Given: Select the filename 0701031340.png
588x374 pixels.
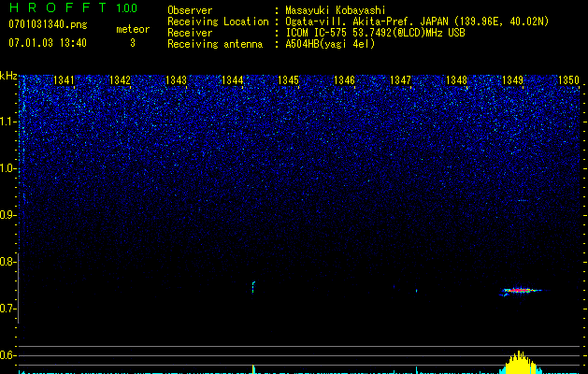Looking at the screenshot, I should [48, 25].
